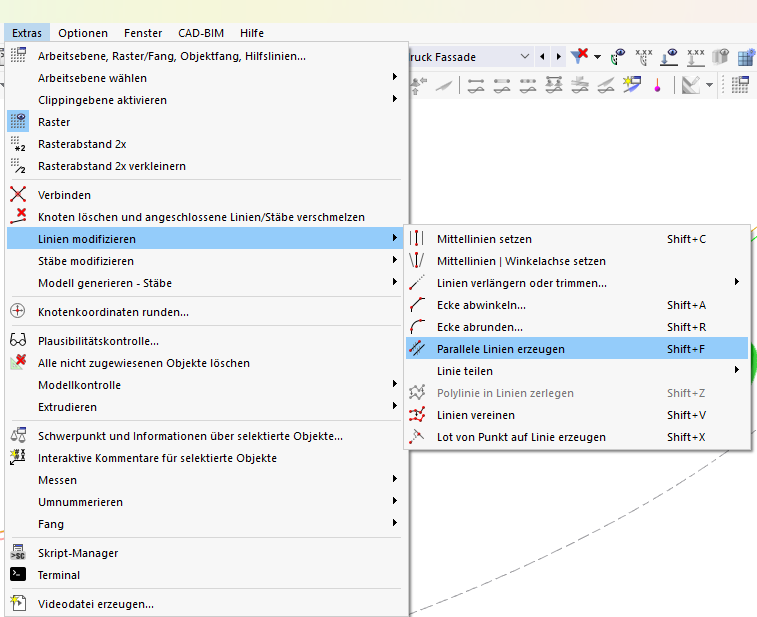
Task: Click the Linien vereinen icon
Action: (x=416, y=415)
